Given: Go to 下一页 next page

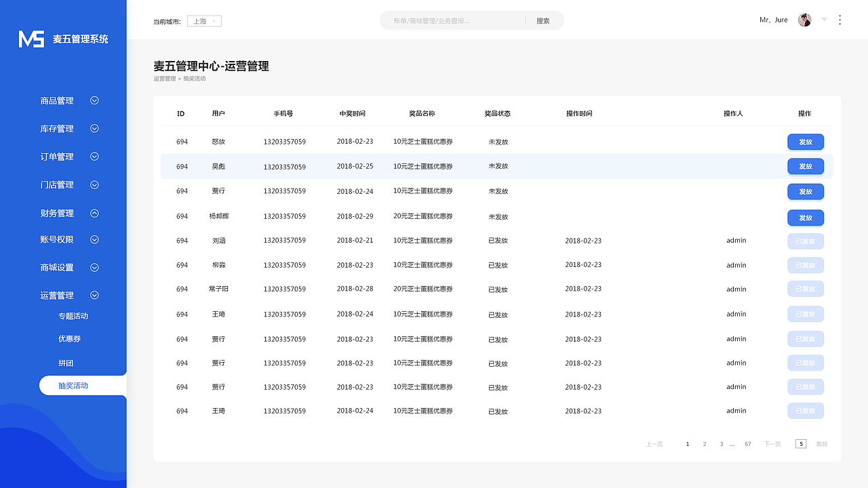Looking at the screenshot, I should 772,444.
